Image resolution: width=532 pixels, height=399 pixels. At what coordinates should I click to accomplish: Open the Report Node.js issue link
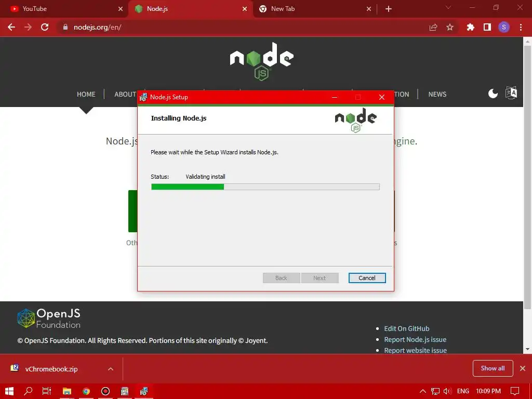point(415,339)
